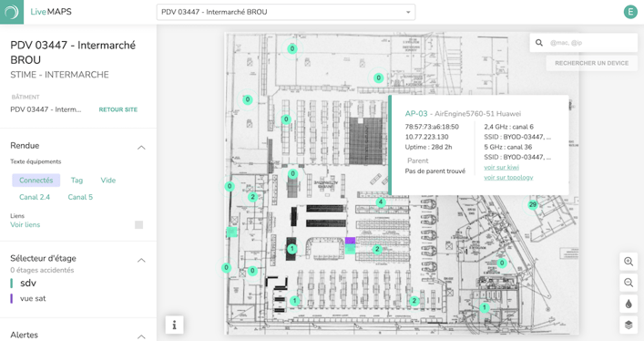The height and width of the screenshot is (341, 644).
Task: Select the Canal 2.4 option
Action: (x=35, y=197)
